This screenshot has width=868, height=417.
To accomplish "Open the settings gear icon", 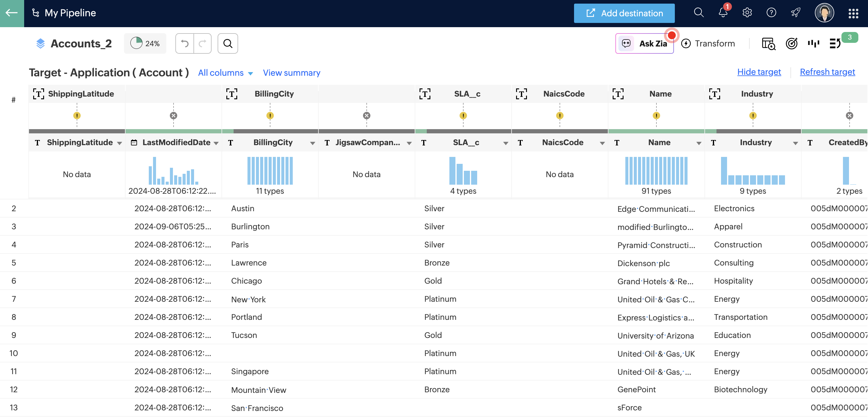I will coord(747,13).
